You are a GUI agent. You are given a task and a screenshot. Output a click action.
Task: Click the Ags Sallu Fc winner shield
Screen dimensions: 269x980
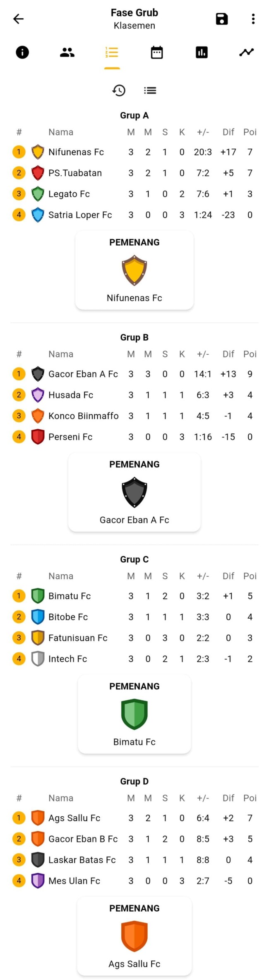[x=134, y=936]
